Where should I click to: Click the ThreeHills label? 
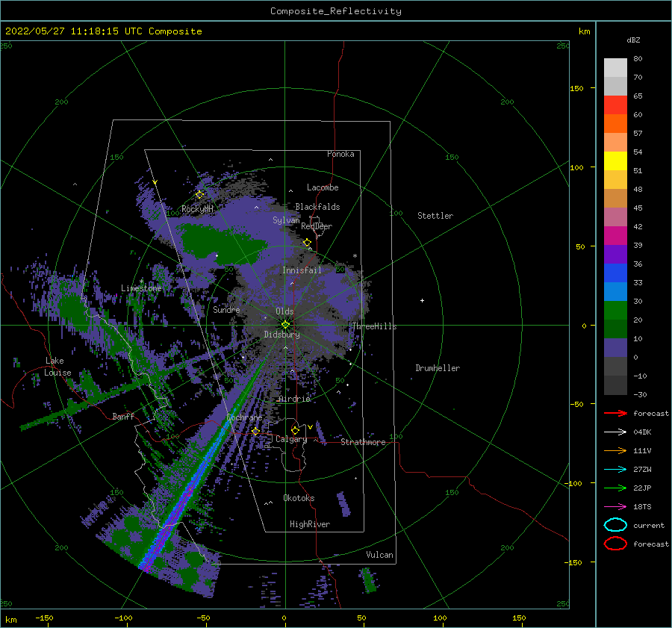pos(375,326)
